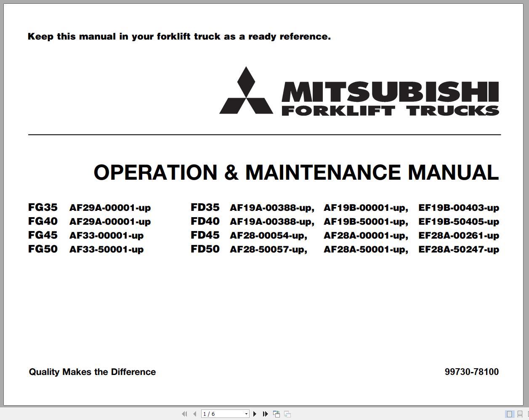Click the OPERATION & MAINTENANCE MANUAL title
The image size is (529, 420).
pyautogui.click(x=296, y=173)
